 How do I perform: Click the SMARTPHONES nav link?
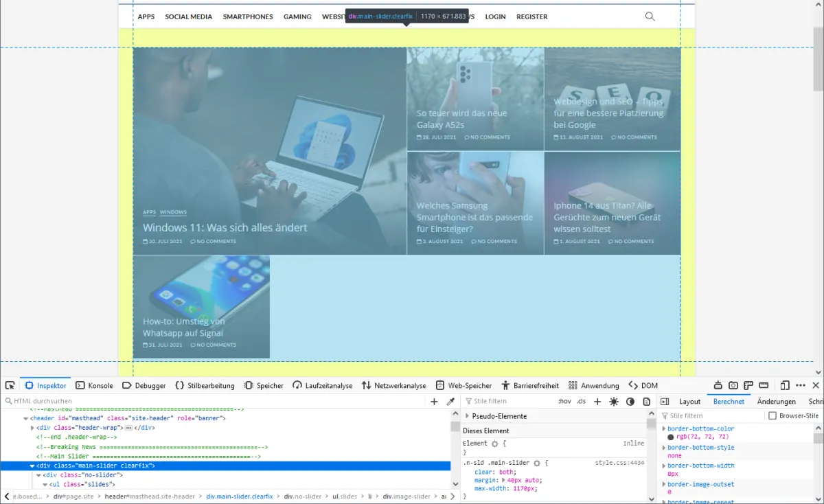(x=248, y=16)
